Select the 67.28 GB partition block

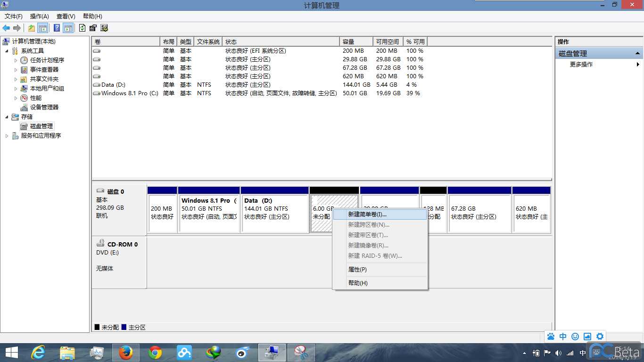[479, 210]
